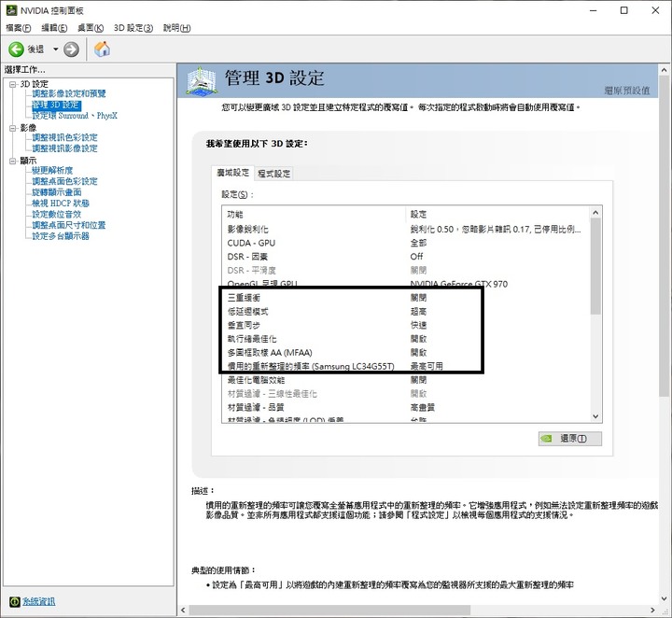This screenshot has width=672, height=618.
Task: Open the 系統資訊 link
Action: coord(38,602)
